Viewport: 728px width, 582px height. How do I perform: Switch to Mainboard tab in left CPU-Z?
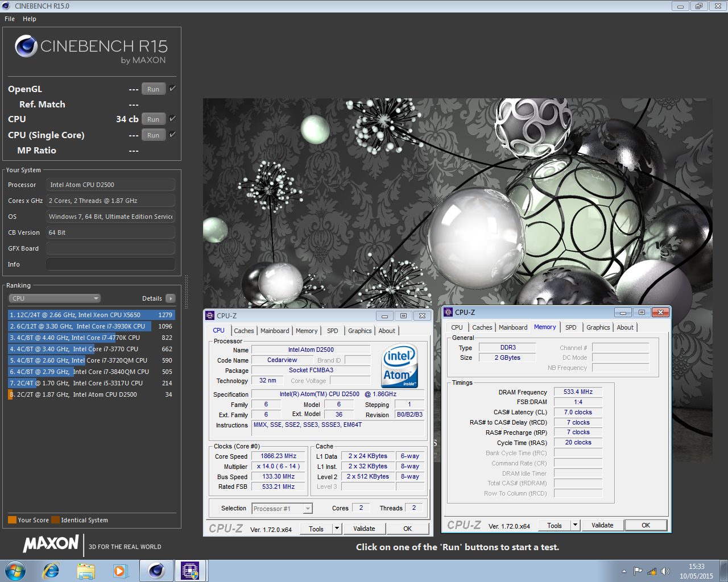pos(275,331)
